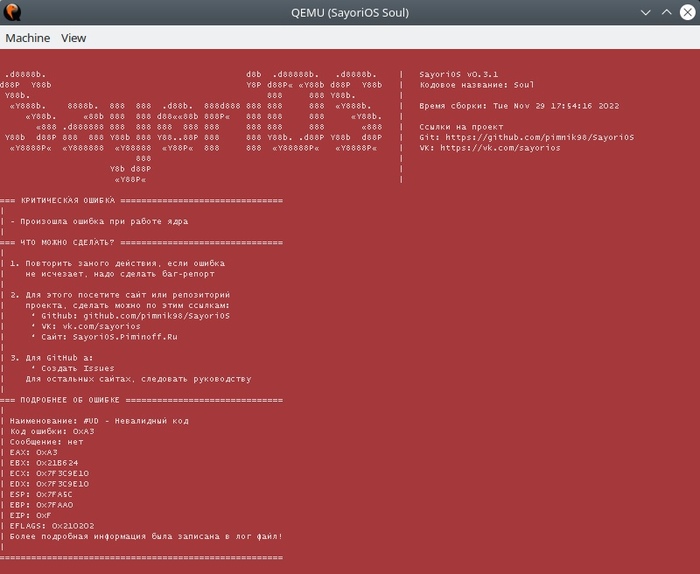Click the build time line 'Время сборки: Tue Nov 29'
The height and width of the screenshot is (574, 700).
[x=519, y=106]
